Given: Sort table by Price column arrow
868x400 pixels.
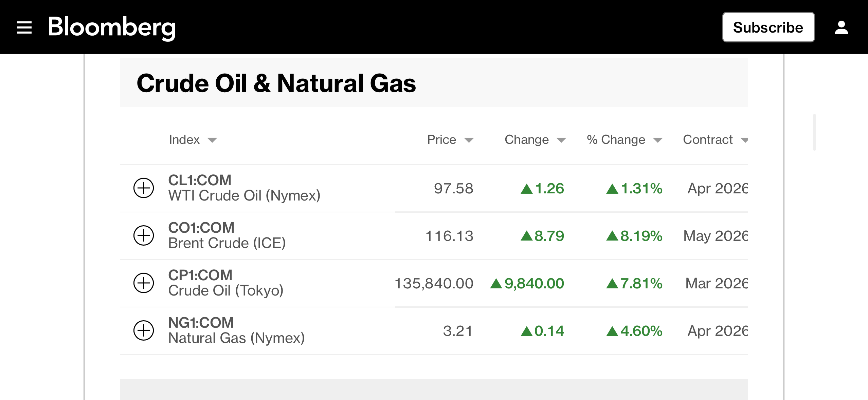Looking at the screenshot, I should [469, 140].
